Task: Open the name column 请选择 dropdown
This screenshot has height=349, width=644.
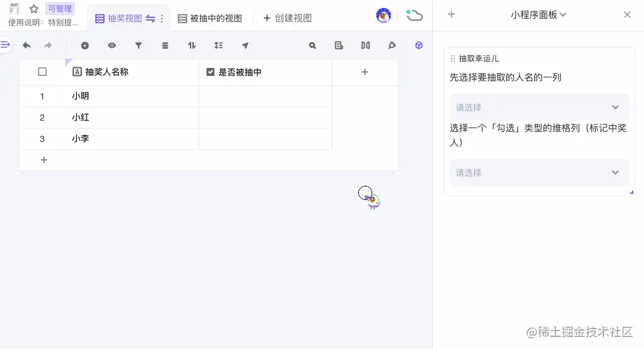Action: tap(539, 107)
